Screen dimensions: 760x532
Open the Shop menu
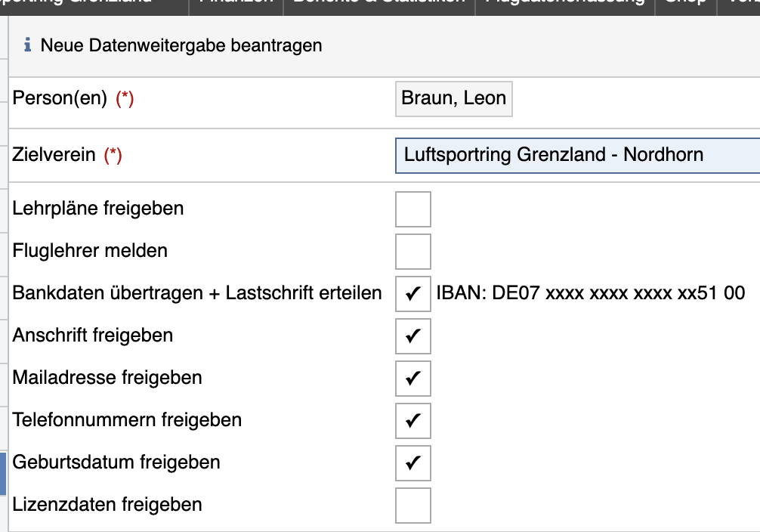click(685, 3)
